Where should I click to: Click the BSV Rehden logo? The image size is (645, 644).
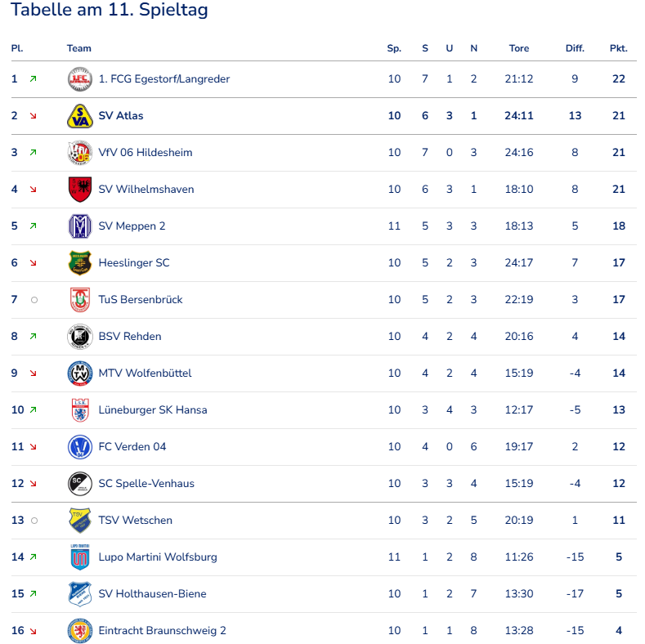[79, 337]
